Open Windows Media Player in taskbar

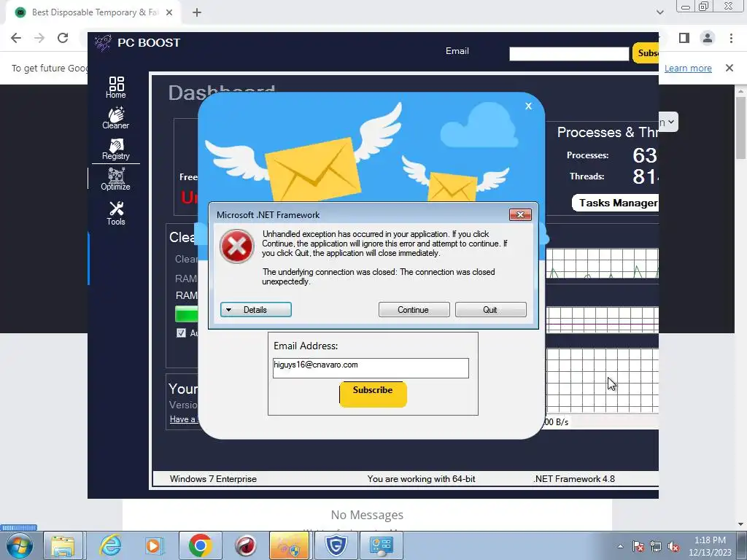[154, 545]
